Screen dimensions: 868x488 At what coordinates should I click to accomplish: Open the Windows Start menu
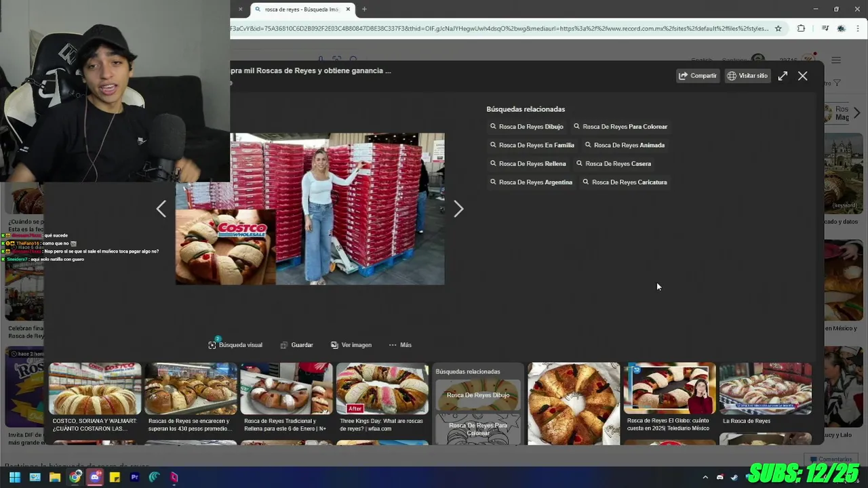(x=15, y=477)
